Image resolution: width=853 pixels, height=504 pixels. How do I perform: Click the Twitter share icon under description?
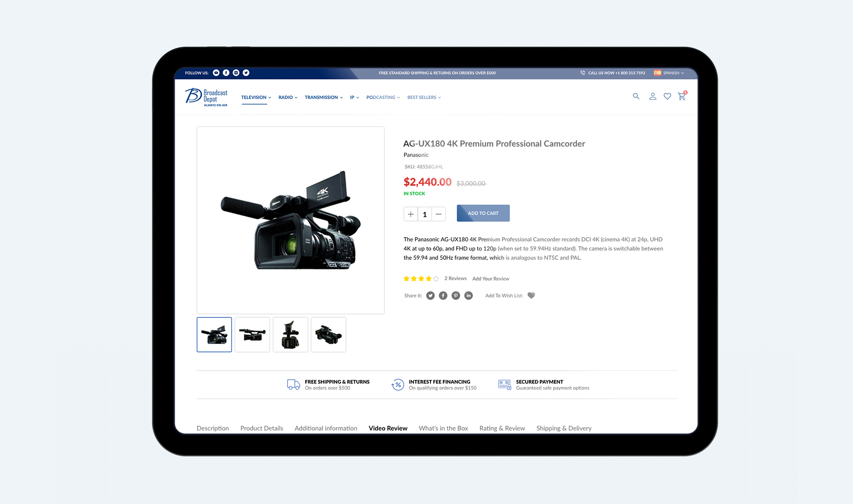point(430,296)
